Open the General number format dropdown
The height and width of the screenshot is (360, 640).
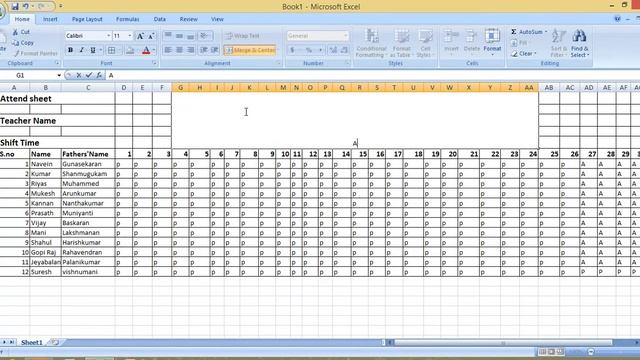(x=345, y=36)
